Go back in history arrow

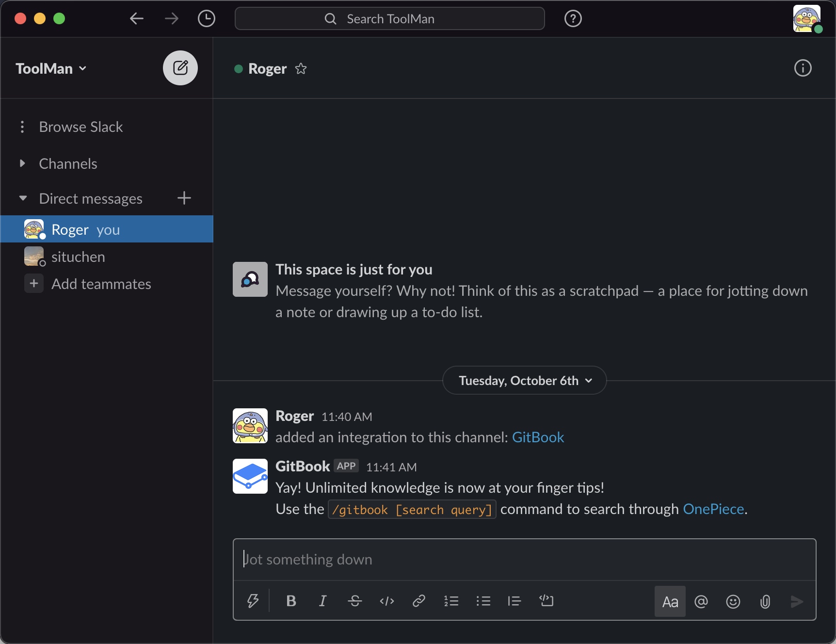pyautogui.click(x=137, y=19)
